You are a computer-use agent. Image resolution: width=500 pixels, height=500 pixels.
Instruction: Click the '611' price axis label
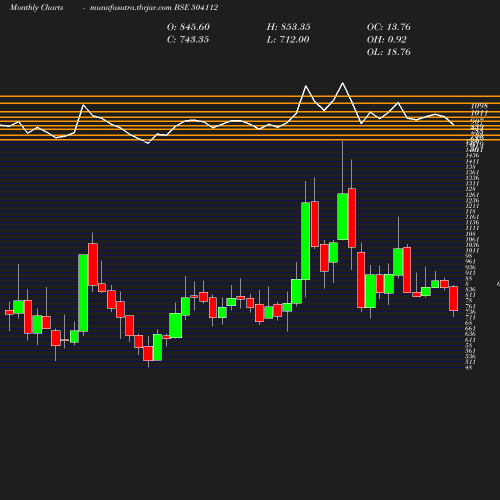tap(471, 340)
